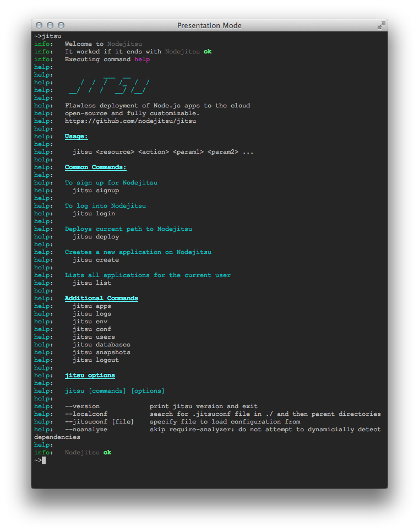Click the --jitsuconf [file] option text
This screenshot has width=419, height=532.
99,422
